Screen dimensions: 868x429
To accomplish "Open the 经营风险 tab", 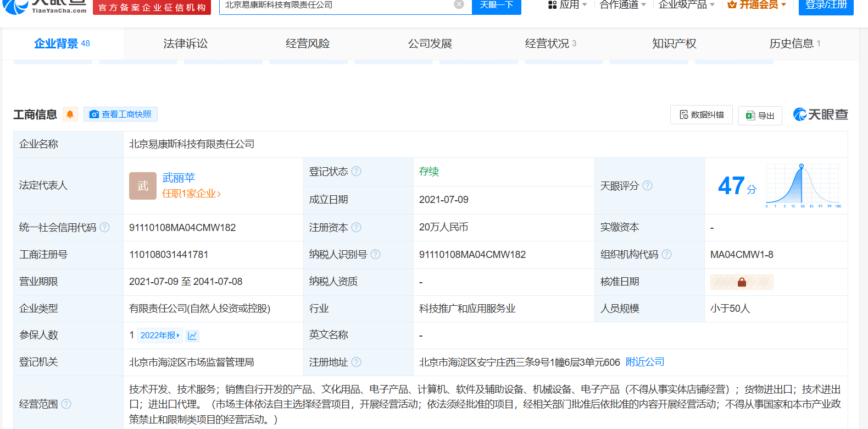I will [x=308, y=43].
